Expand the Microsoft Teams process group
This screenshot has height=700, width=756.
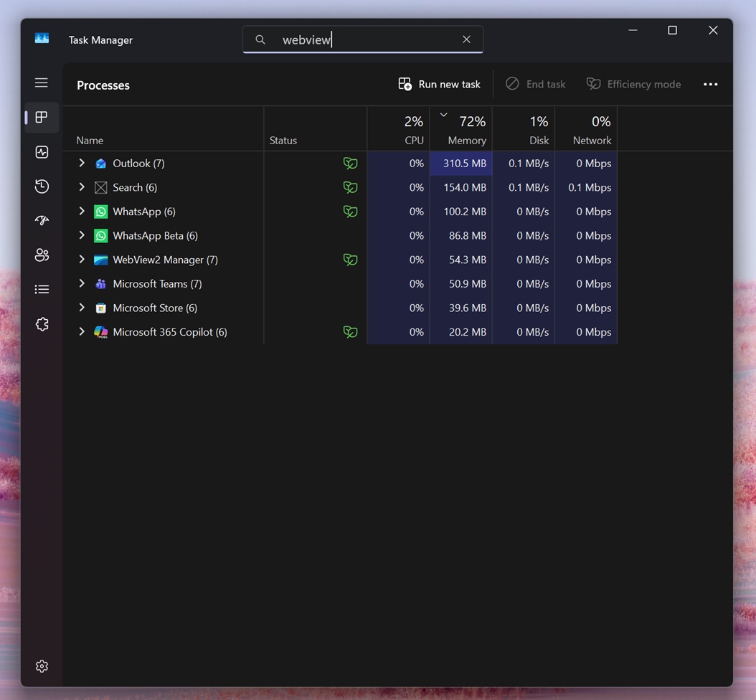pyautogui.click(x=81, y=283)
